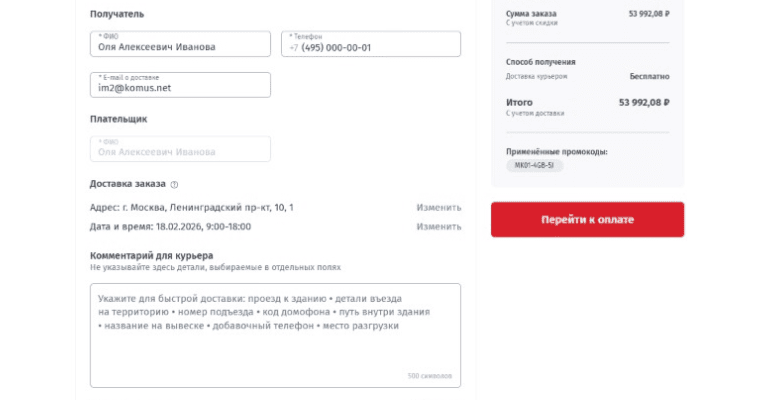Click the disabled Плательщик ФИО field

180,149
